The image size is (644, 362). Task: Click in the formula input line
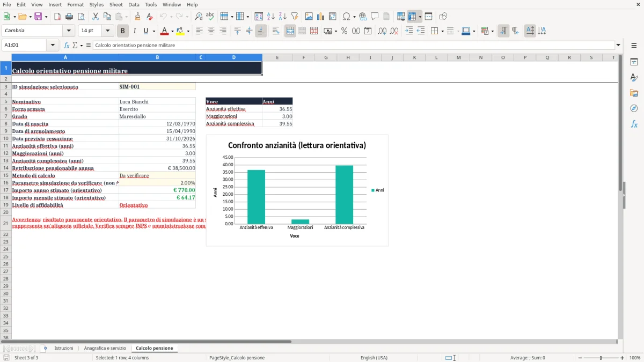coord(353,45)
